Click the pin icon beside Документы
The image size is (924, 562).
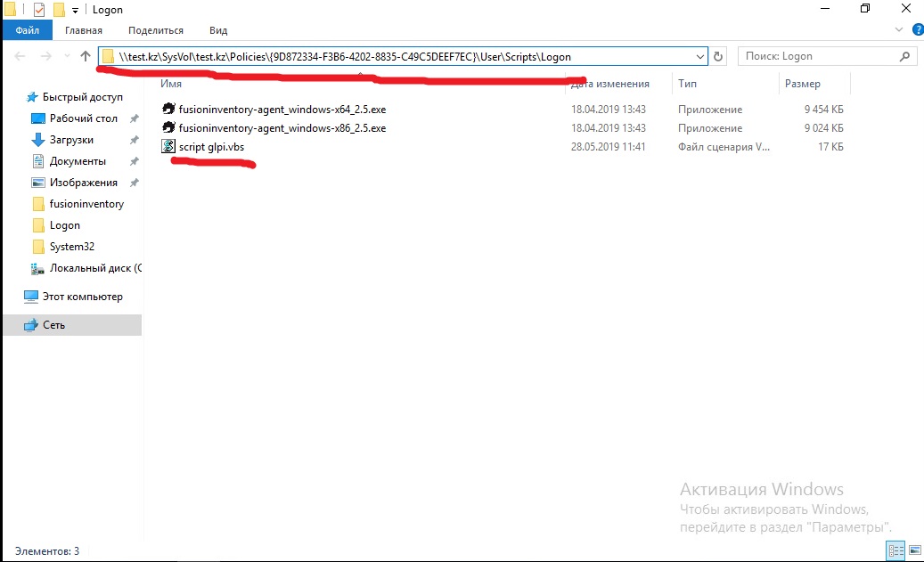[x=135, y=161]
